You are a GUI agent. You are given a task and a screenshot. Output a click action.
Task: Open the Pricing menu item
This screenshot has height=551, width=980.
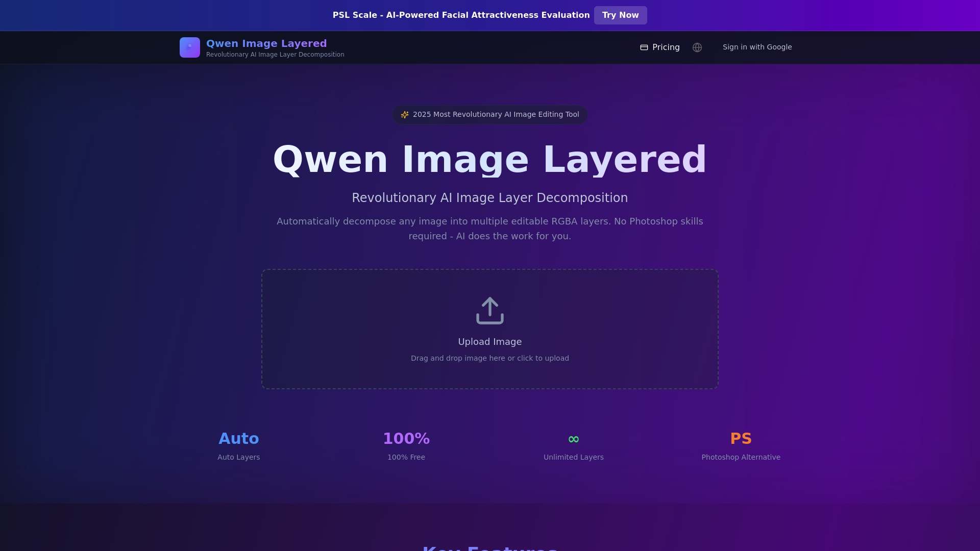[665, 47]
